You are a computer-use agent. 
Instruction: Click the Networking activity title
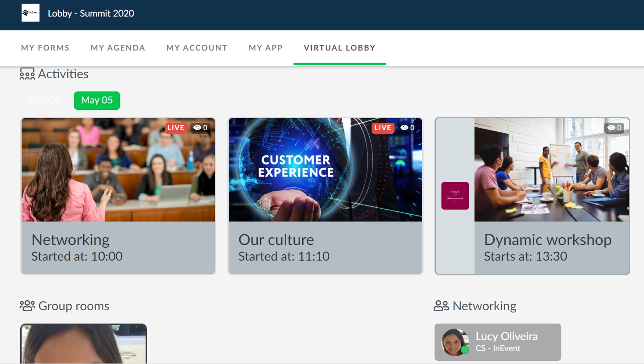point(70,240)
